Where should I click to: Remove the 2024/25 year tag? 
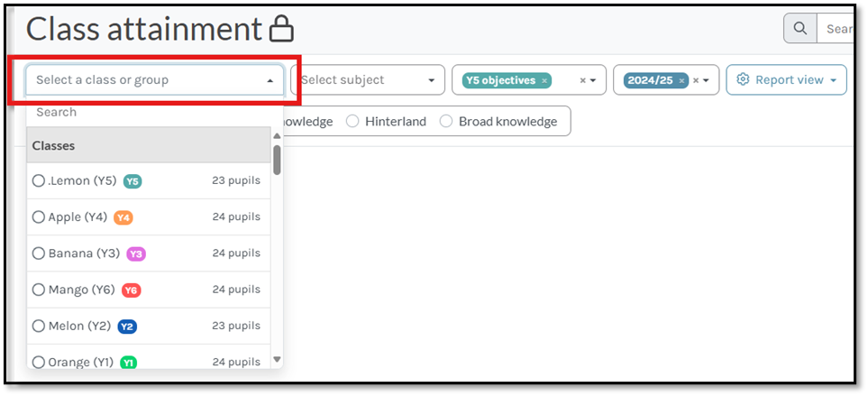[681, 81]
